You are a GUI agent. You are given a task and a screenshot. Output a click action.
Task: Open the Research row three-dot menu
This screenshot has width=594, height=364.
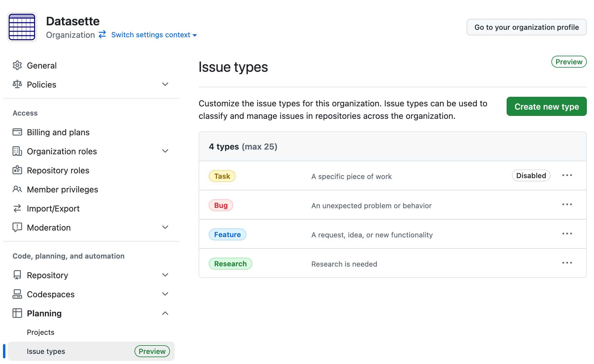coord(567,263)
